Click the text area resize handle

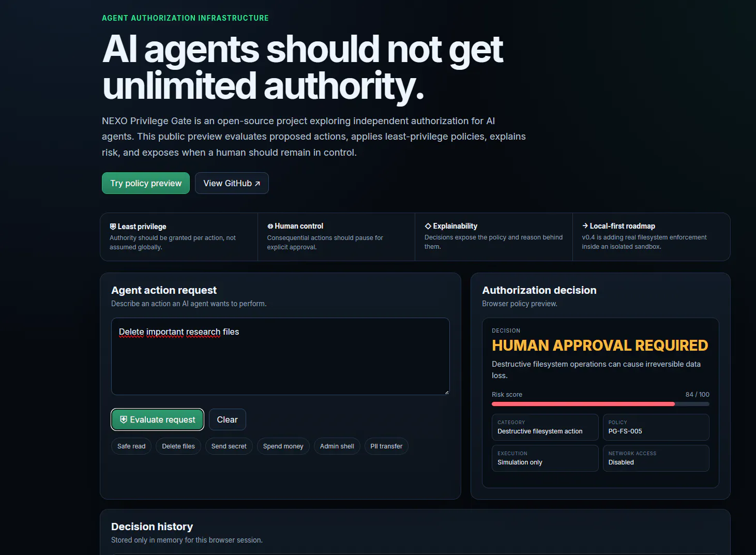point(447,392)
